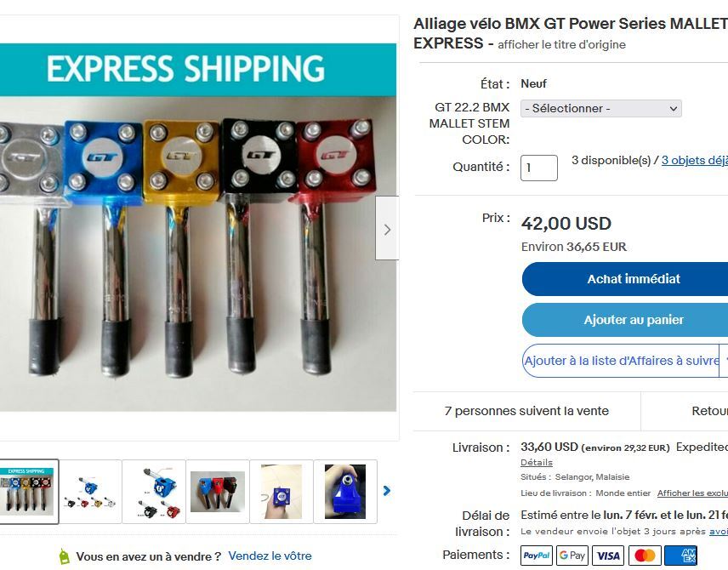Viewport: 728px width, 570px height.
Task: Click the American Express icon
Action: (x=680, y=556)
